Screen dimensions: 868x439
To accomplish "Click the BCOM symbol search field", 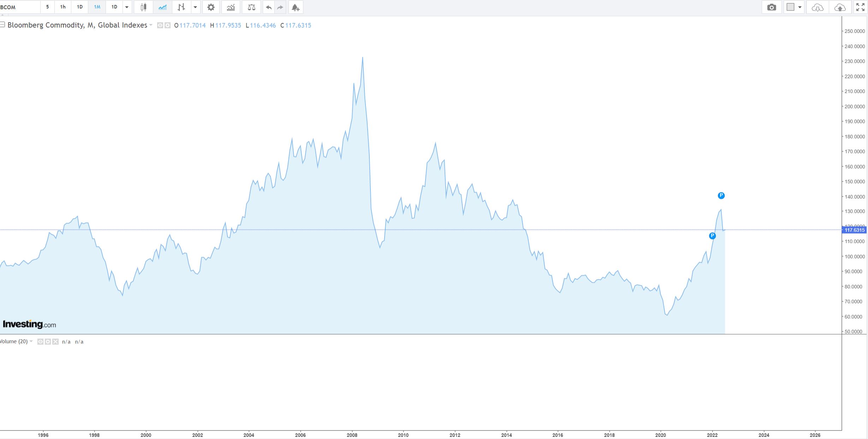I will 20,7.
